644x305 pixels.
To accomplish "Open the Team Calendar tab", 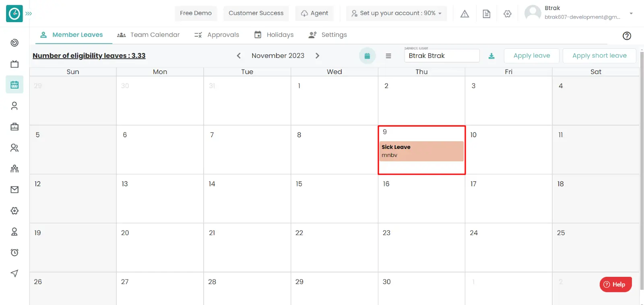I will (x=149, y=35).
